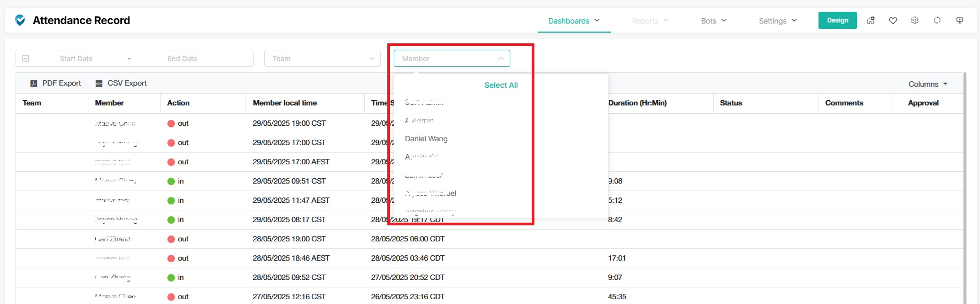Click the End Date input field
This screenshot has width=980, height=304.
tap(182, 58)
